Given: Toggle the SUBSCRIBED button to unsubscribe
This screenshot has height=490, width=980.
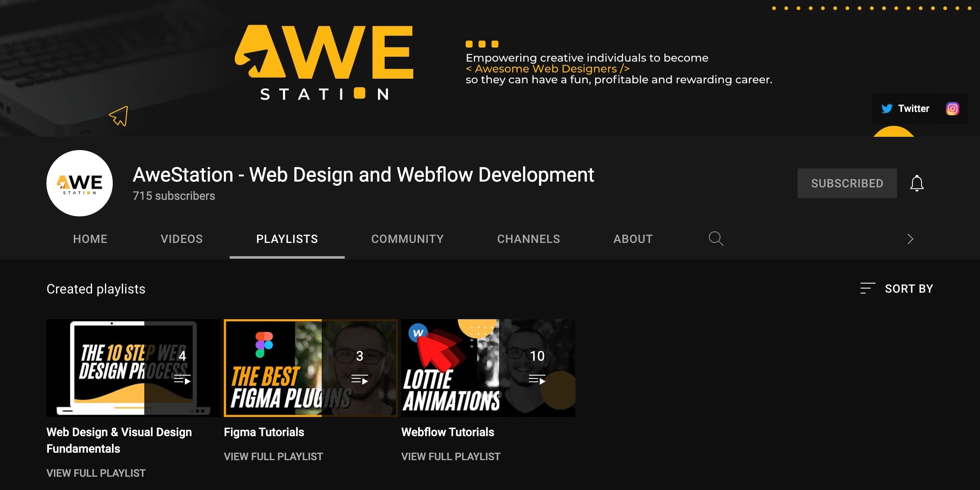Looking at the screenshot, I should (x=847, y=183).
